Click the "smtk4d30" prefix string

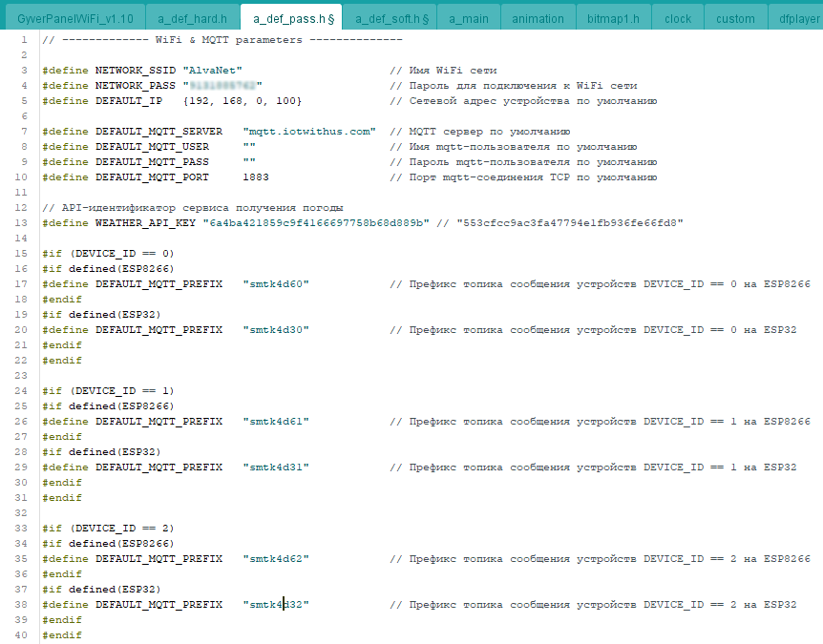coord(276,330)
